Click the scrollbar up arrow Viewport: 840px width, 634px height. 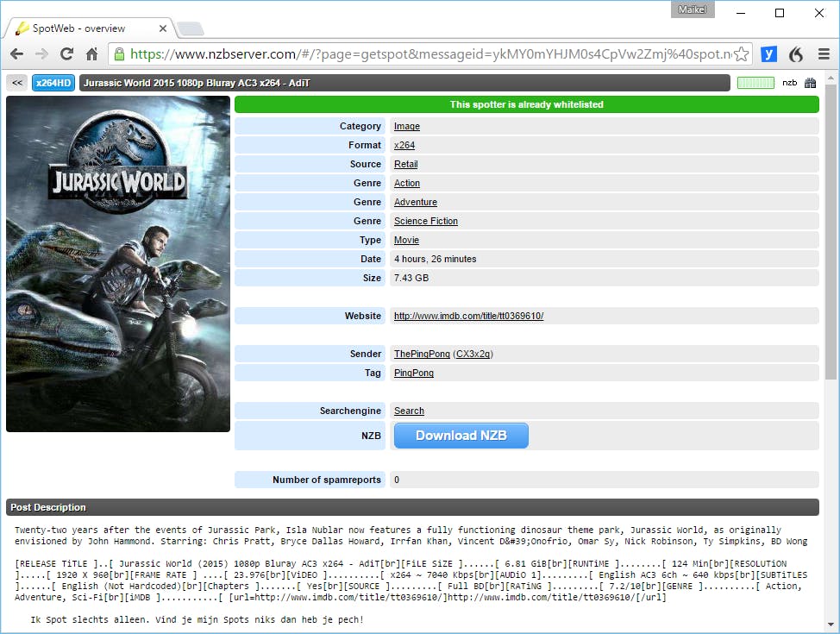[831, 78]
